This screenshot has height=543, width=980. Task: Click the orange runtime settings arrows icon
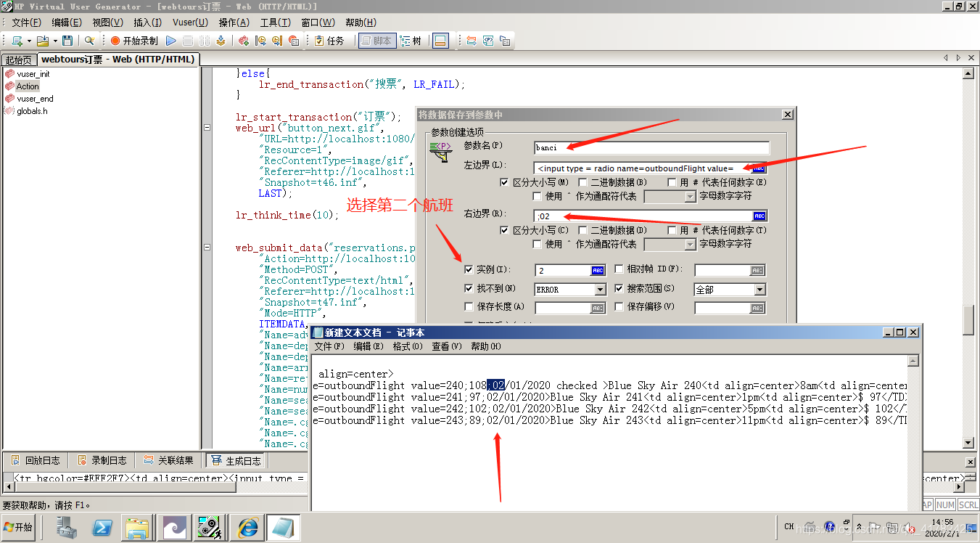pyautogui.click(x=471, y=41)
